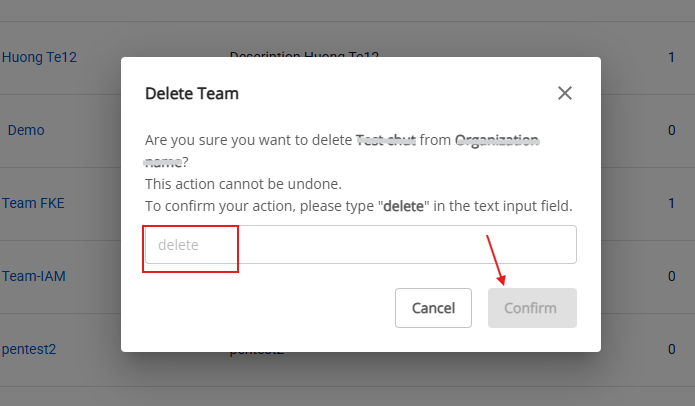This screenshot has width=695, height=406.
Task: Click the Confirm button
Action: [532, 308]
